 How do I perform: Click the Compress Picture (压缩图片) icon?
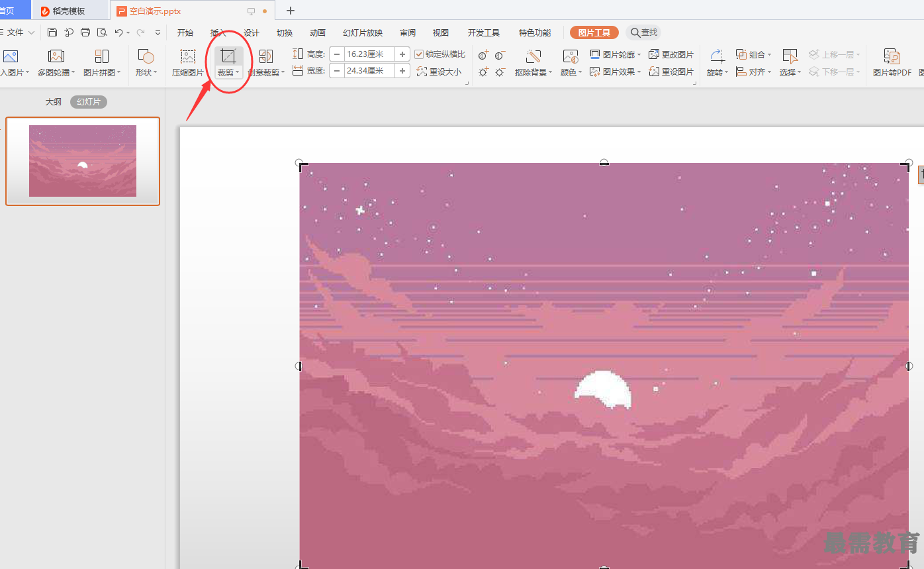click(x=188, y=56)
